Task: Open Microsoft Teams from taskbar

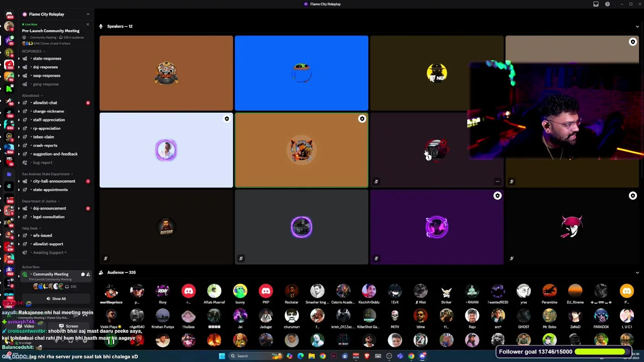Action: pos(400,356)
